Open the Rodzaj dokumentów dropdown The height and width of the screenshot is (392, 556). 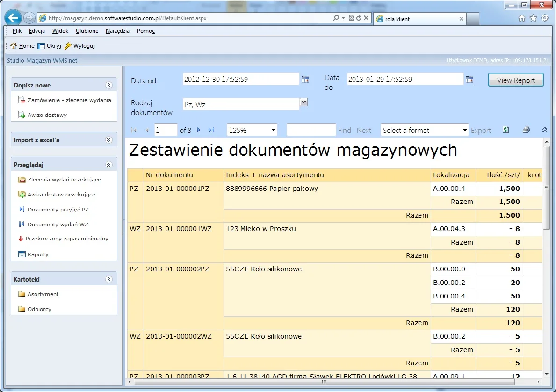[303, 102]
